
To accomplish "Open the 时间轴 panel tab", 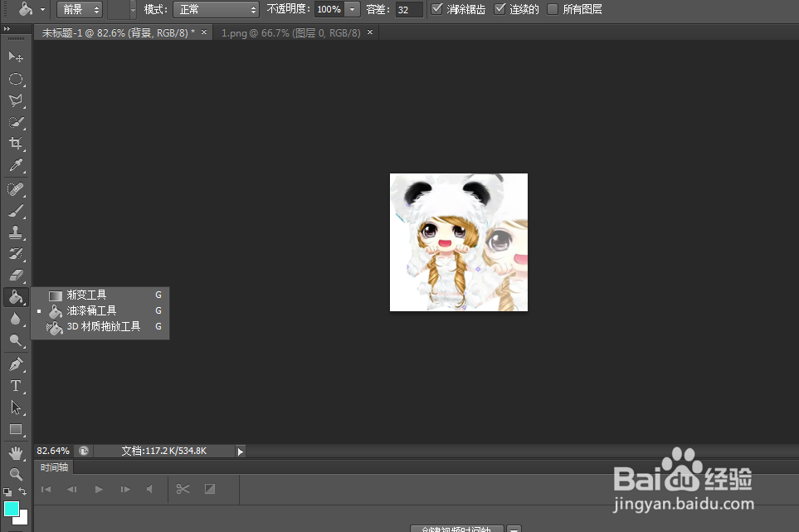I will [x=54, y=467].
